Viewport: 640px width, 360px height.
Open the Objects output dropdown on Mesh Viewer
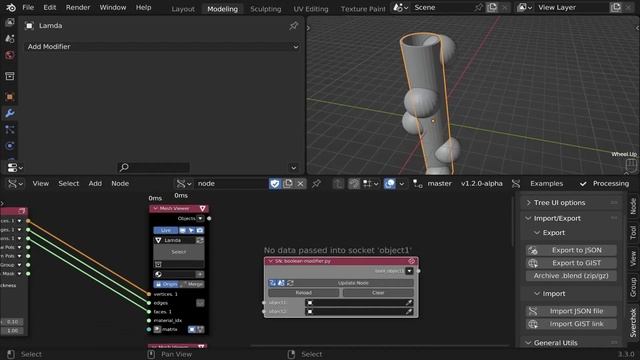point(200,218)
